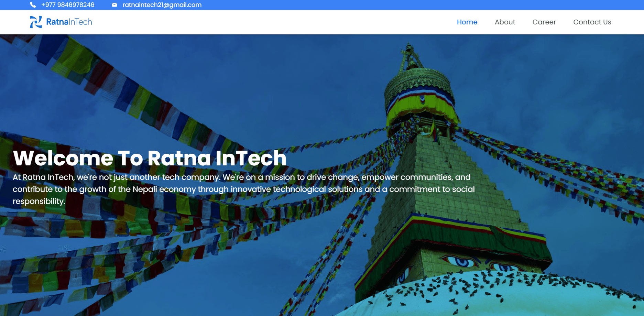This screenshot has width=644, height=316.
Task: Open the Contact Us page
Action: (592, 22)
